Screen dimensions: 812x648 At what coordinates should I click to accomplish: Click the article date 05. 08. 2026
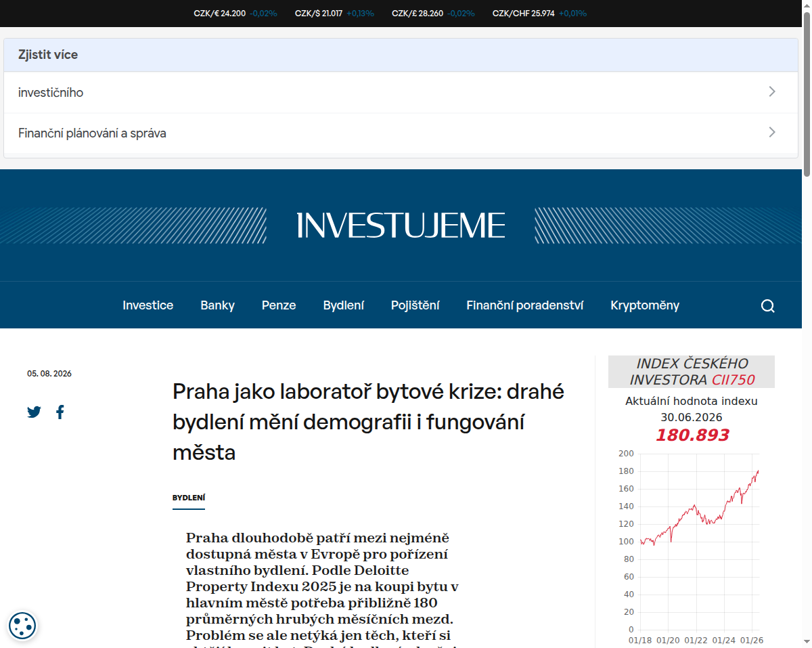point(49,374)
